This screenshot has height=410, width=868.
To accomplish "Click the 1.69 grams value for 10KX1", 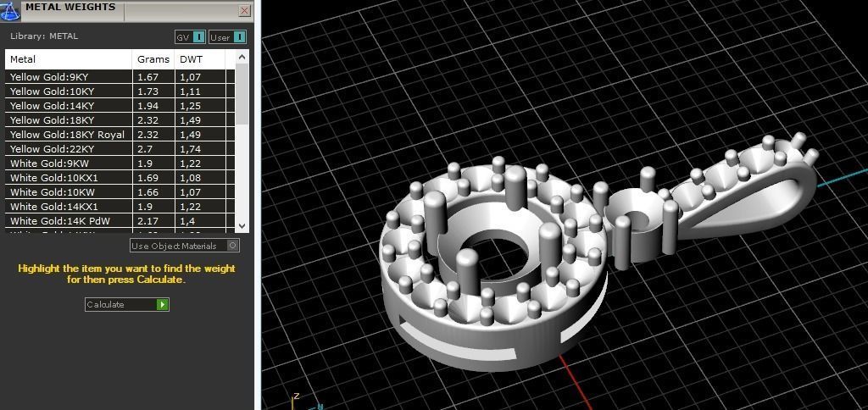I will point(147,178).
